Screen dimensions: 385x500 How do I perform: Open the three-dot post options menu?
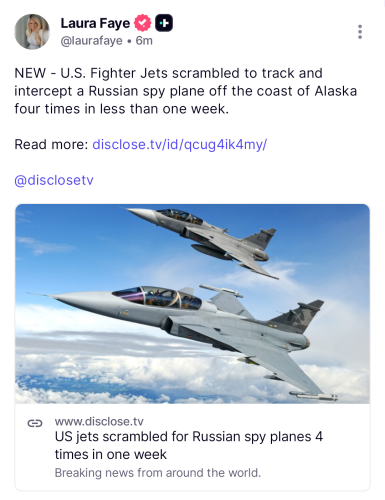coord(360,32)
